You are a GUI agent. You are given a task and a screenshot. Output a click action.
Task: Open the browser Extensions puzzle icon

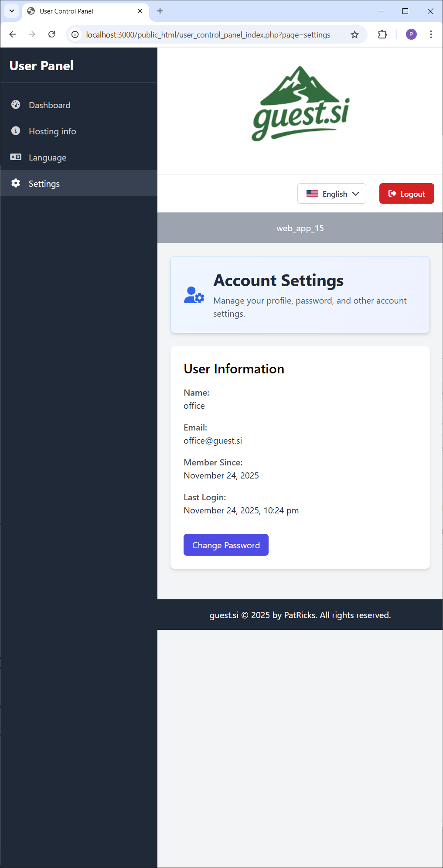click(382, 34)
